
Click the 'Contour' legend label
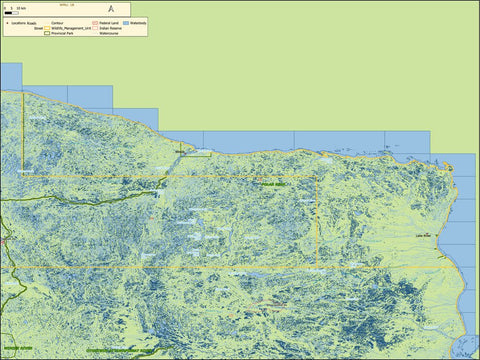(x=57, y=23)
